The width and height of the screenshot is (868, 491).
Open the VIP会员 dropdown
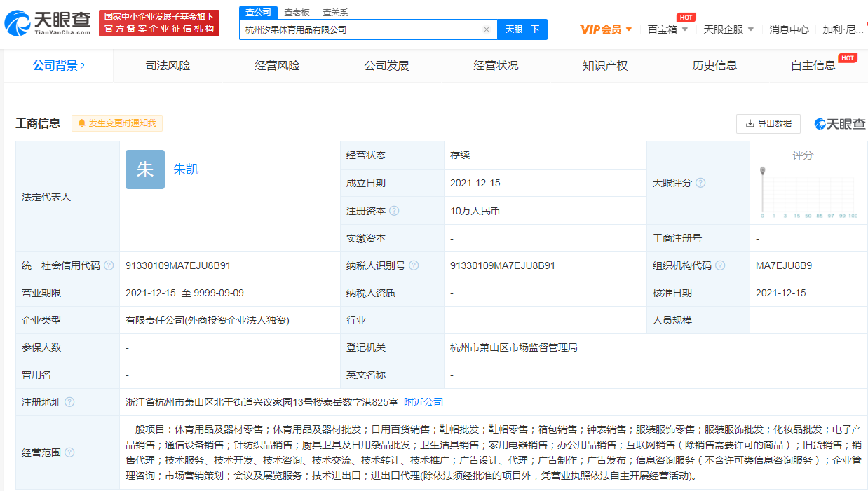tap(603, 29)
